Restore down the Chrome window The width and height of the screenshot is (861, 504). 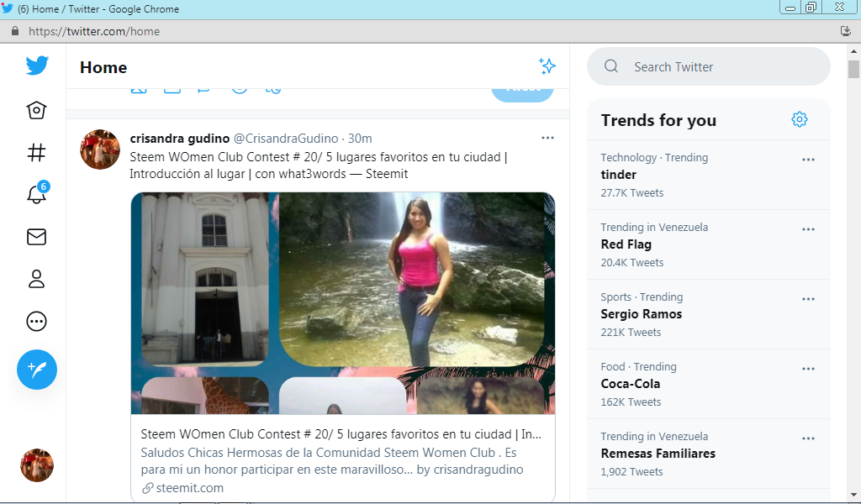(811, 8)
